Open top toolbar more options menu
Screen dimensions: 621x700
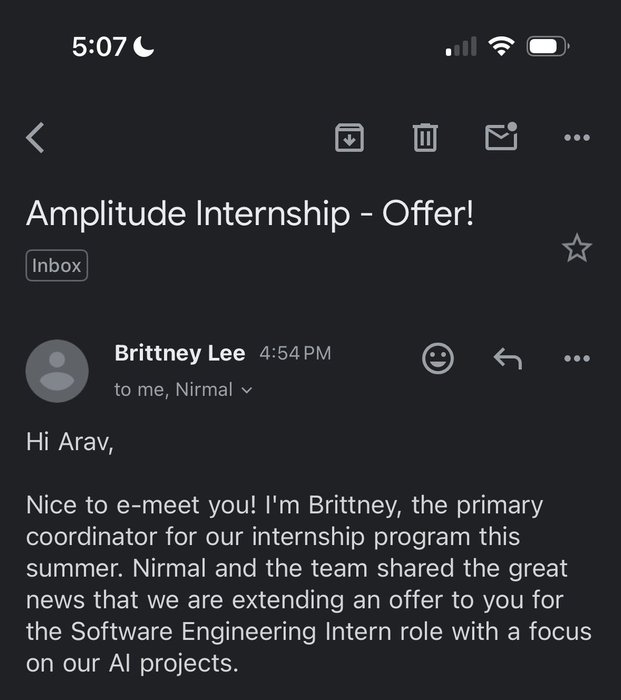coord(577,138)
